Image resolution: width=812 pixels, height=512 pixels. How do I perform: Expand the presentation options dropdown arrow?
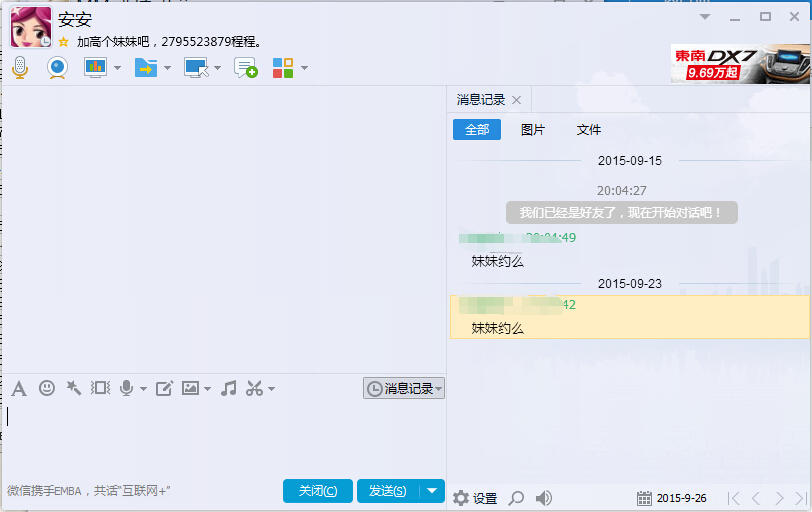click(x=118, y=68)
